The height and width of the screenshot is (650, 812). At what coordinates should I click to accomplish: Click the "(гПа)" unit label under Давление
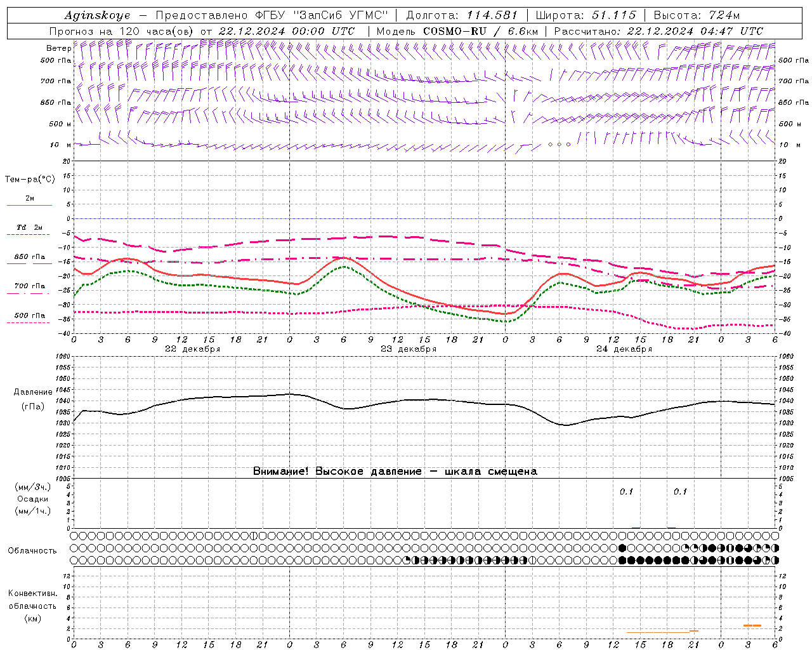point(32,406)
